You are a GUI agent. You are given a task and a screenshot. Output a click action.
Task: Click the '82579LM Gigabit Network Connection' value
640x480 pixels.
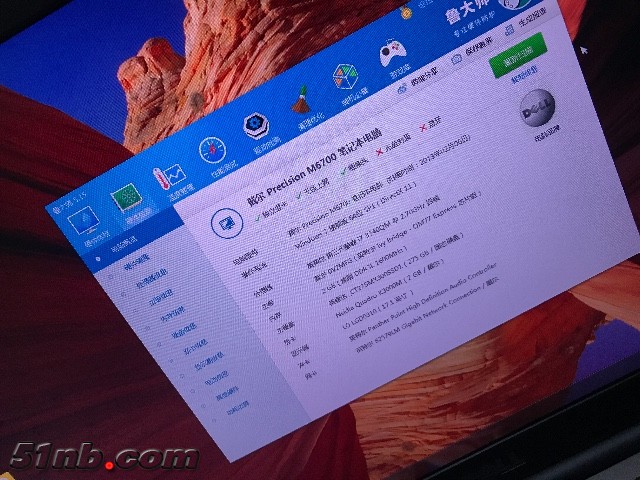[429, 315]
